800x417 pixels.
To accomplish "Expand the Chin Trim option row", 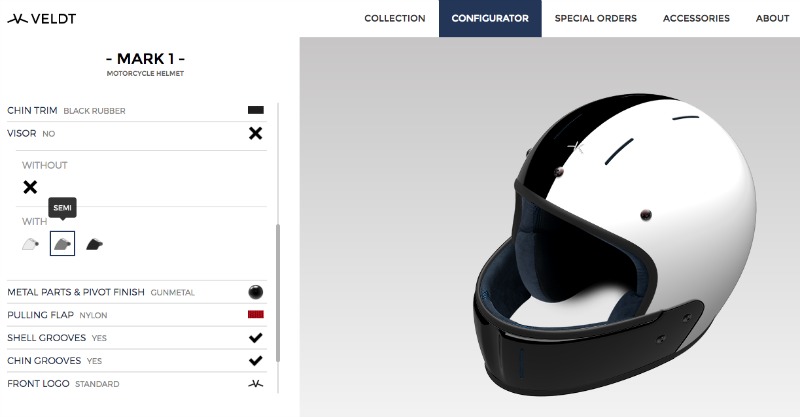I will (137, 110).
